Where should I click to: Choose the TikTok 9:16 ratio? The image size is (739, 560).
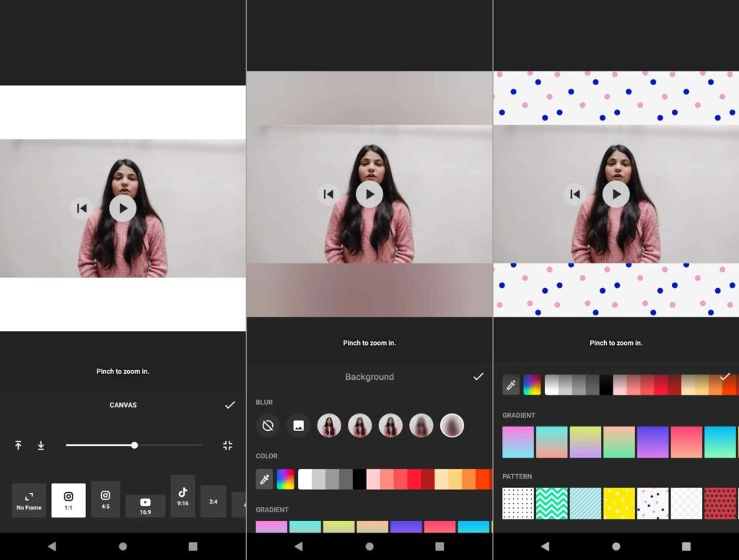coord(183,496)
